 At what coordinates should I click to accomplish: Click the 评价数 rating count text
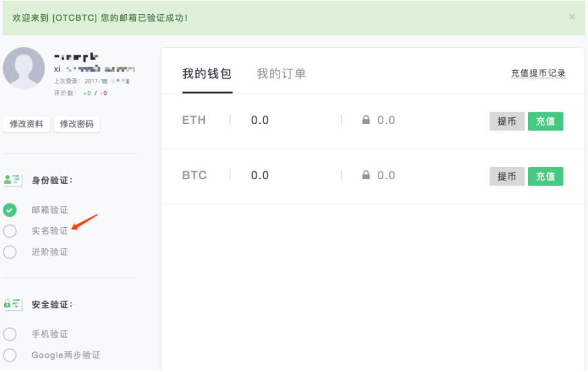[81, 93]
